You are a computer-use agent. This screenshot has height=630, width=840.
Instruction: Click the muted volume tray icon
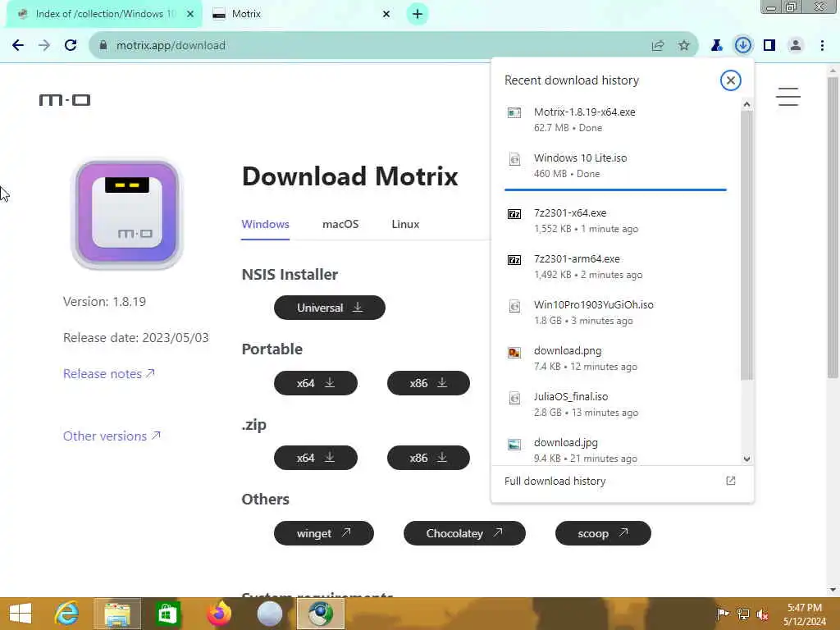point(762,614)
